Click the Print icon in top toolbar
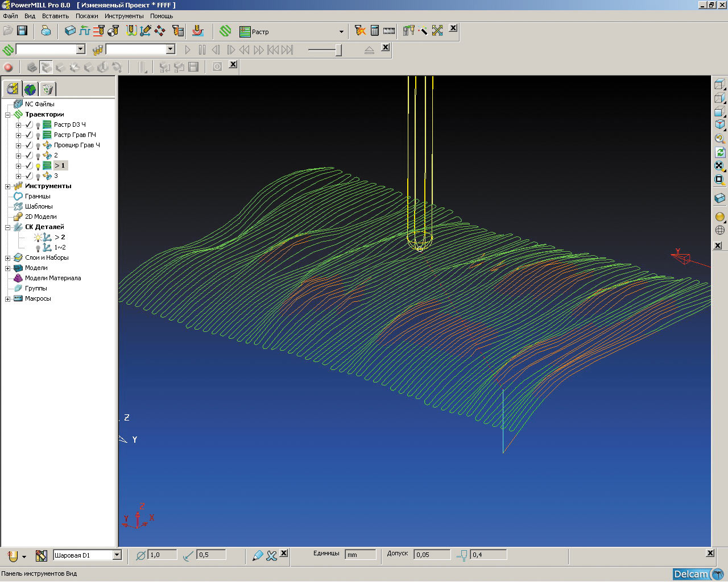728x582 pixels. coord(46,31)
